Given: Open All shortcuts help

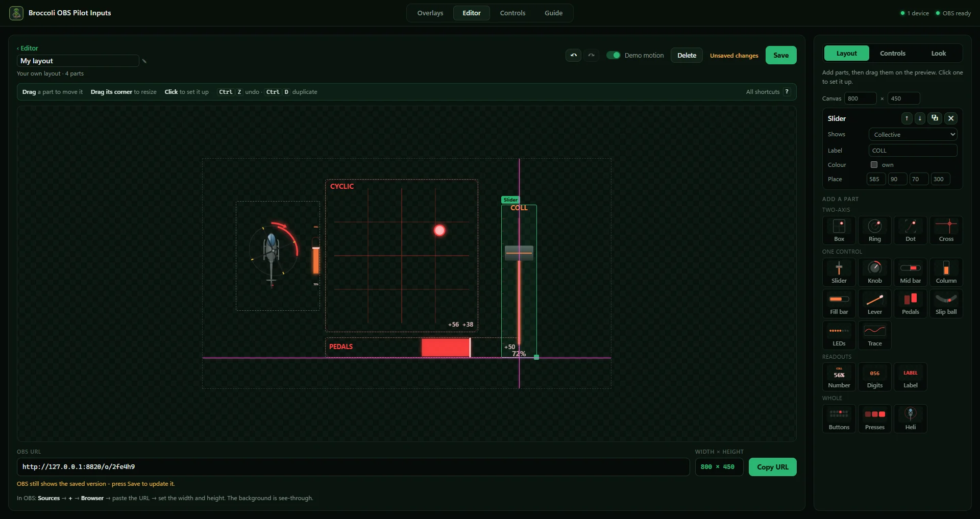Looking at the screenshot, I should coord(768,92).
